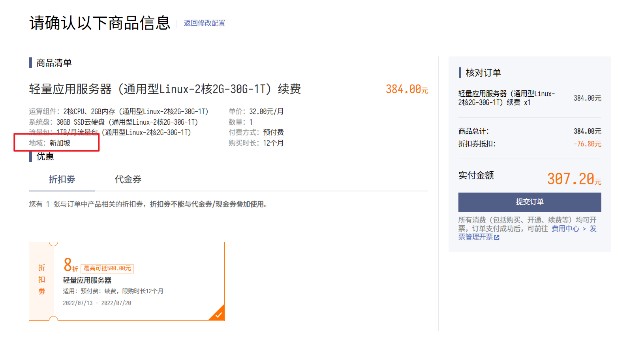Click the 384.00元 product price
Viewport: 644px width, 337px height.
(x=407, y=90)
